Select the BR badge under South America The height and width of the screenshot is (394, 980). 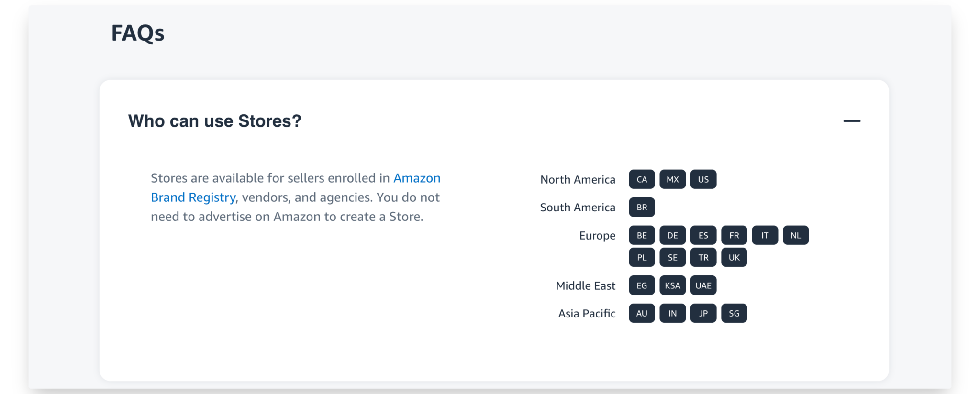pos(641,207)
